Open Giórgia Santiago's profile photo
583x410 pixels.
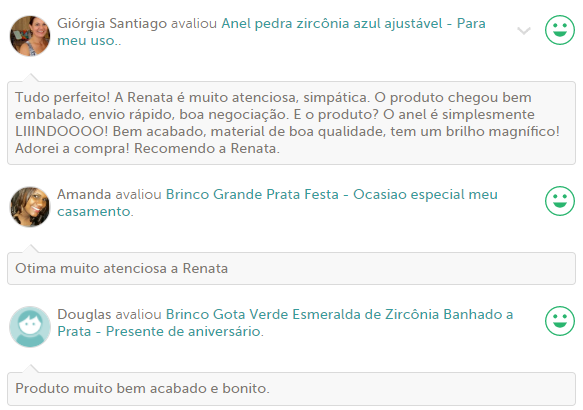click(30, 36)
